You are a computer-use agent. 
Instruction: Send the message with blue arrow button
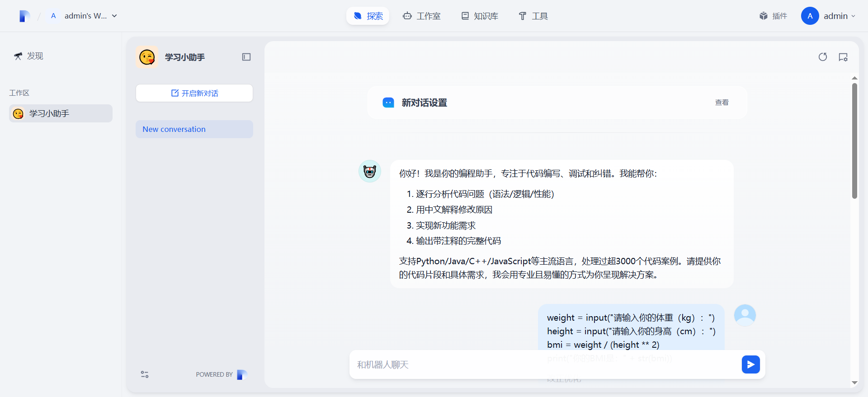click(751, 364)
